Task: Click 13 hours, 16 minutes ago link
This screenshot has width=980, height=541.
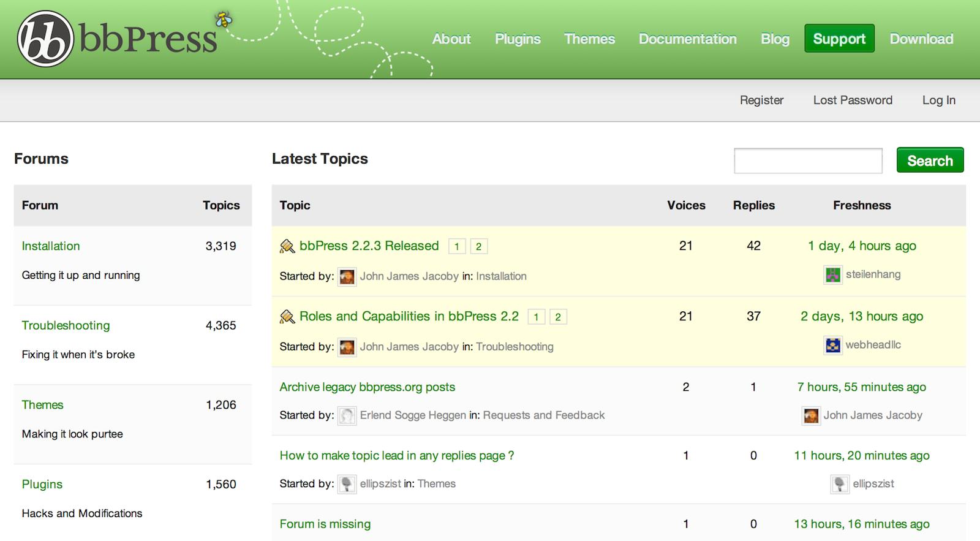Action: click(862, 524)
